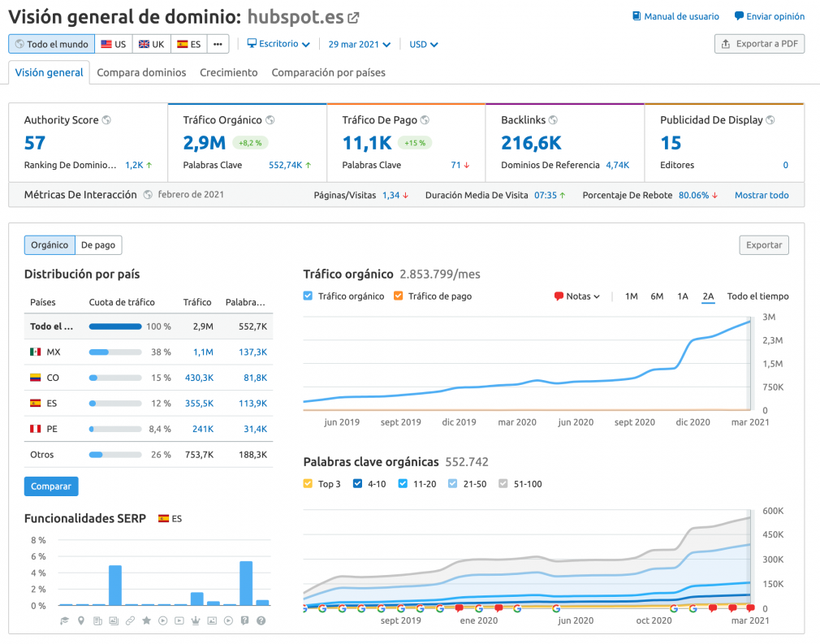Click the Publicidad De Display globe icon

pos(770,120)
